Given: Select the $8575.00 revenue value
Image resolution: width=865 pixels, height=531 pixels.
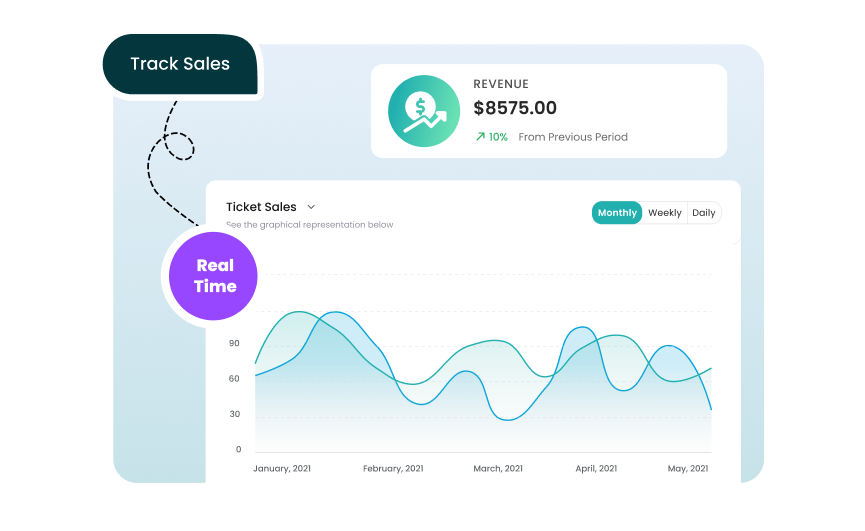Looking at the screenshot, I should [515, 108].
